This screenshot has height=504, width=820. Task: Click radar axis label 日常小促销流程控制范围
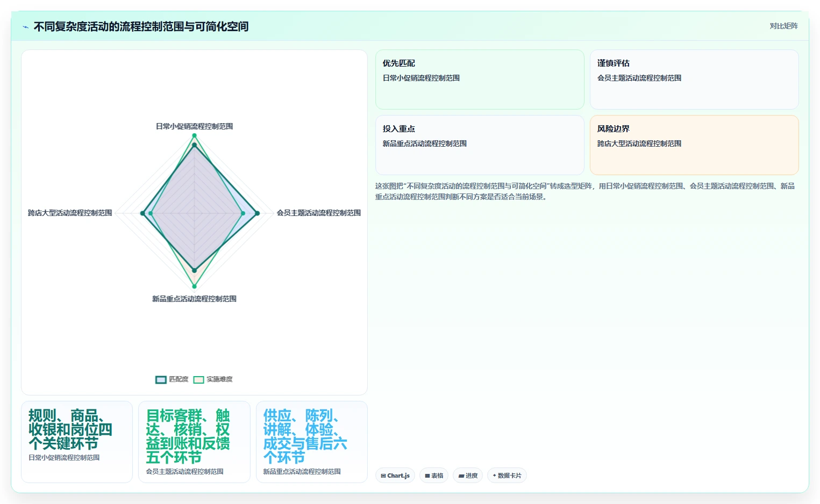(194, 126)
